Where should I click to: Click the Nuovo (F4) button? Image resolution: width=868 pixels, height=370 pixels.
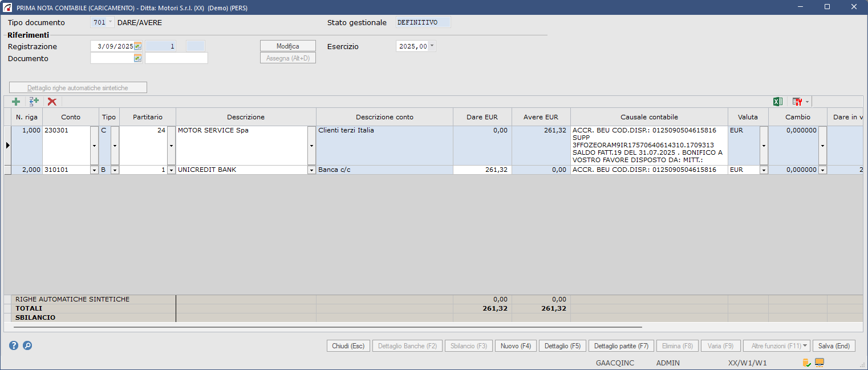[516, 346]
